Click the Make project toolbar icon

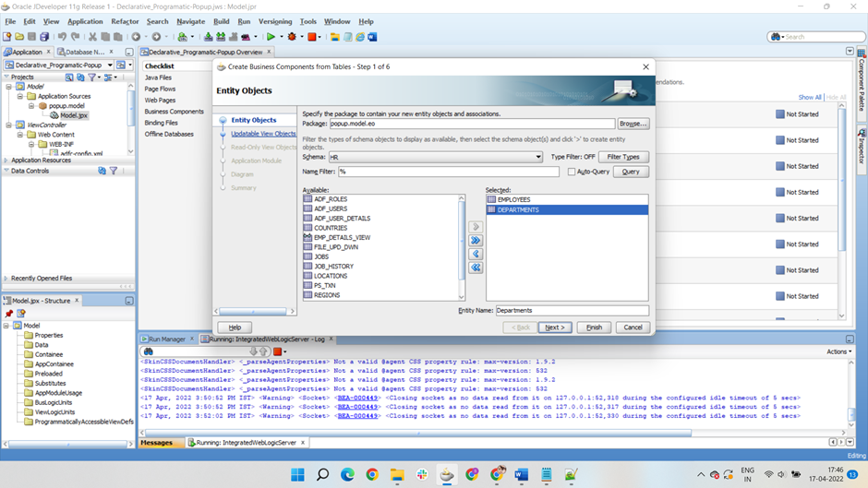(208, 37)
